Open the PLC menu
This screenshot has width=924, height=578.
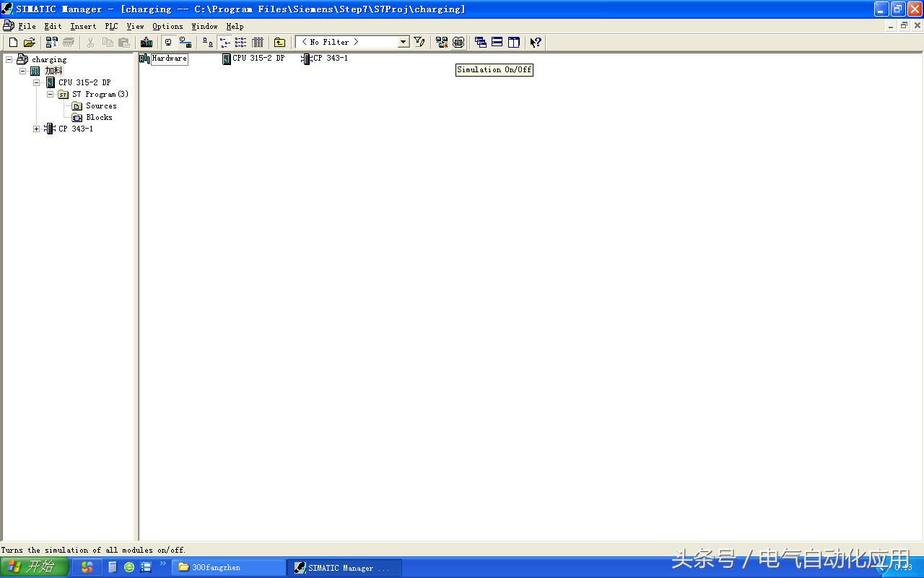click(111, 26)
